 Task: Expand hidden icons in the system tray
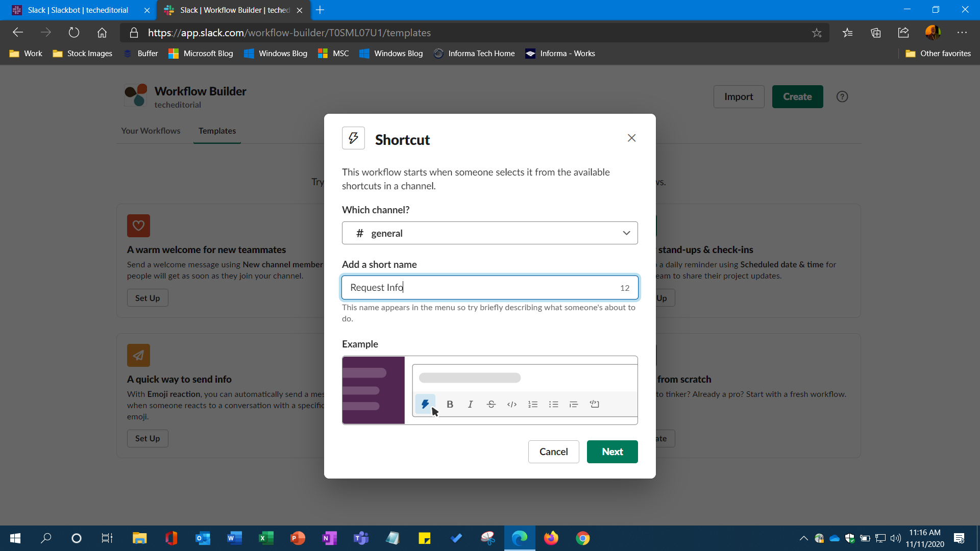(x=803, y=538)
